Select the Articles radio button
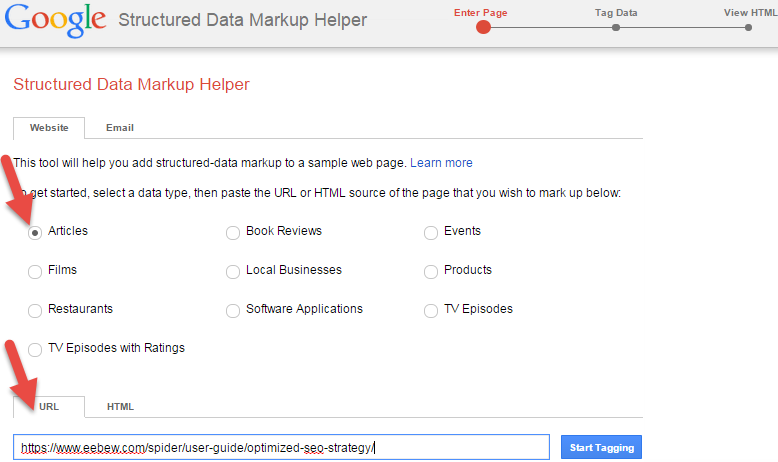The width and height of the screenshot is (778, 462). (35, 232)
